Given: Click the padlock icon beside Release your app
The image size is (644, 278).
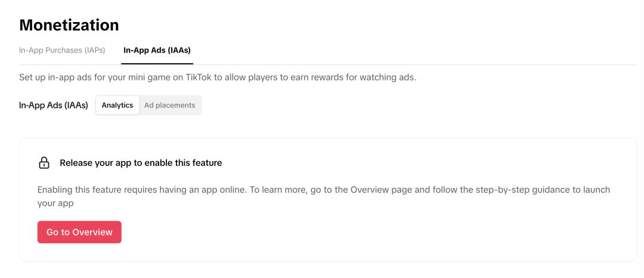Looking at the screenshot, I should tap(44, 163).
